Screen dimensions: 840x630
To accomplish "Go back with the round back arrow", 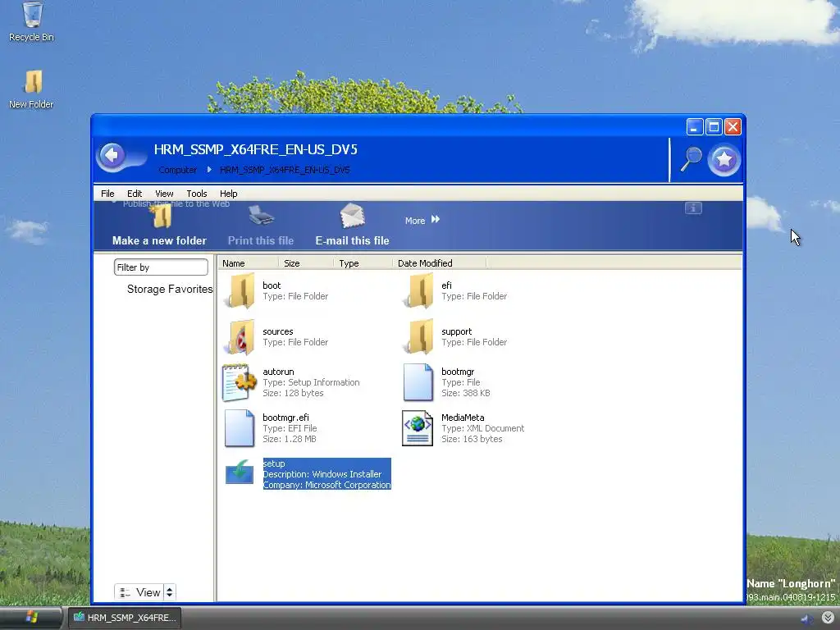I will coord(112,156).
